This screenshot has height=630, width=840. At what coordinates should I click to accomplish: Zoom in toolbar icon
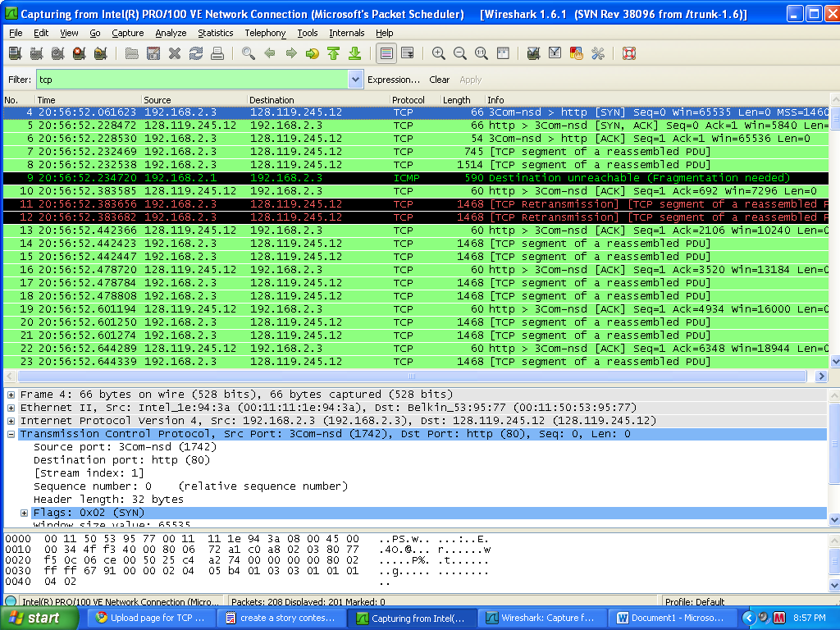(439, 53)
